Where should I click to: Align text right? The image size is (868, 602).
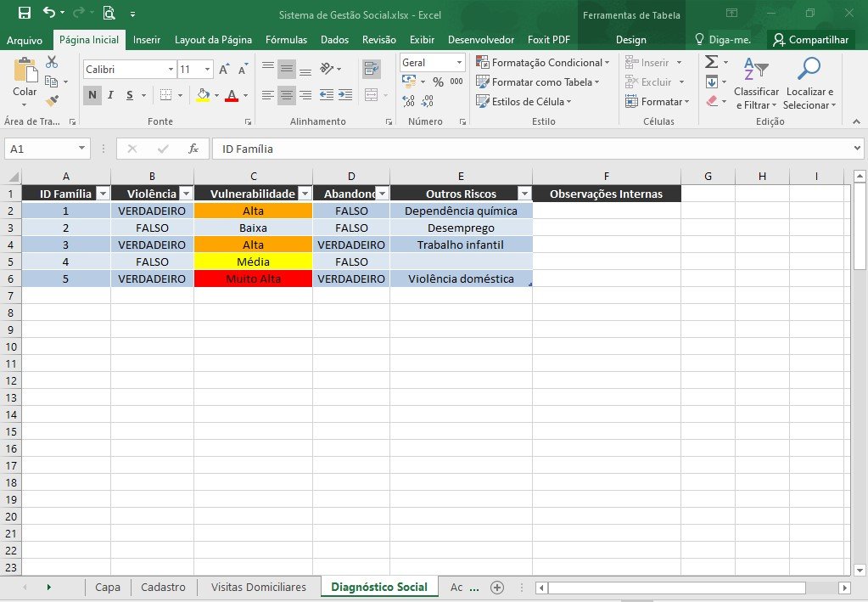pos(305,95)
